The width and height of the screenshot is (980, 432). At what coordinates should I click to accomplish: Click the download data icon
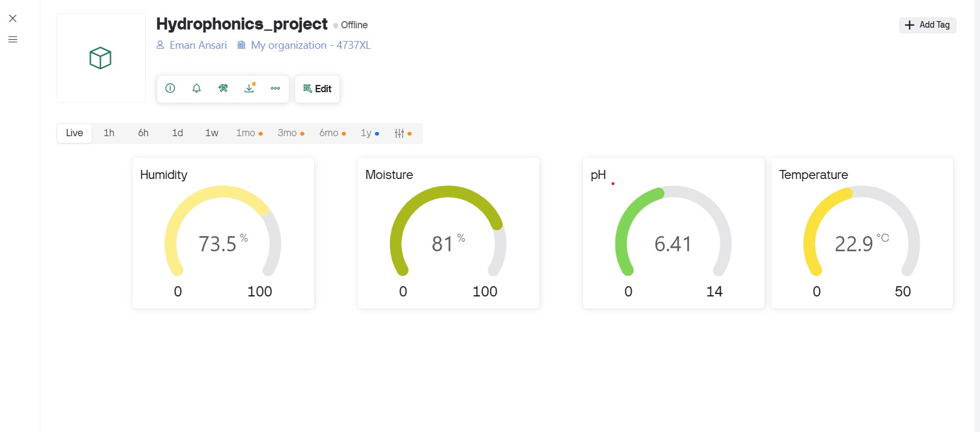(249, 89)
